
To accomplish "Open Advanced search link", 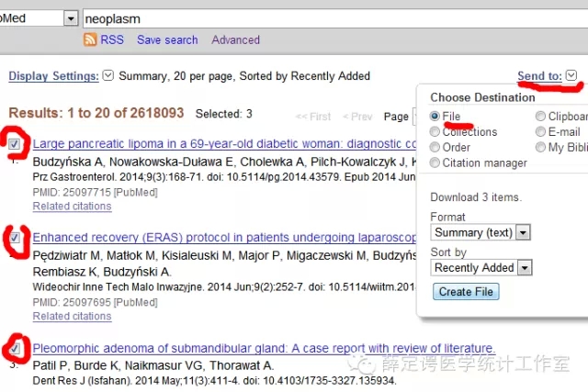I will tap(235, 39).
